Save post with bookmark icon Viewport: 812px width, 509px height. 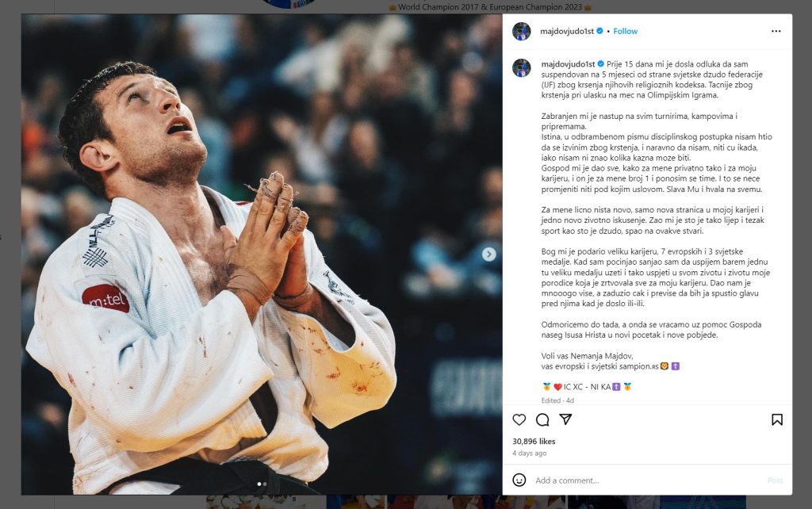(x=777, y=419)
